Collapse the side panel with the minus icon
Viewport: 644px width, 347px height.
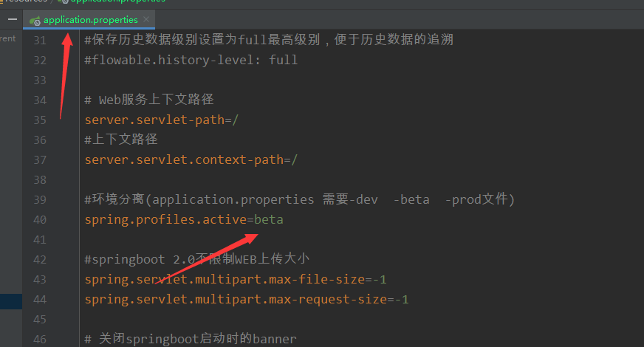click(12, 19)
